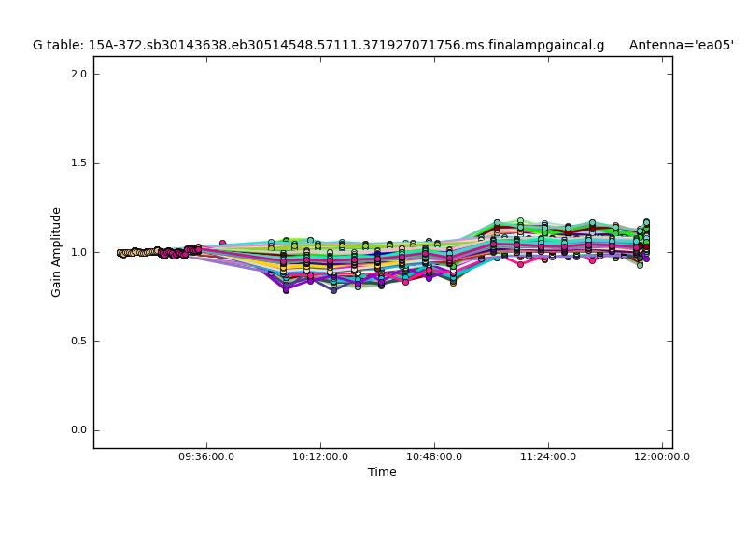This screenshot has width=747, height=560.
Task: Click the 'Gain Amplitude' y-axis label
Action: coord(56,252)
